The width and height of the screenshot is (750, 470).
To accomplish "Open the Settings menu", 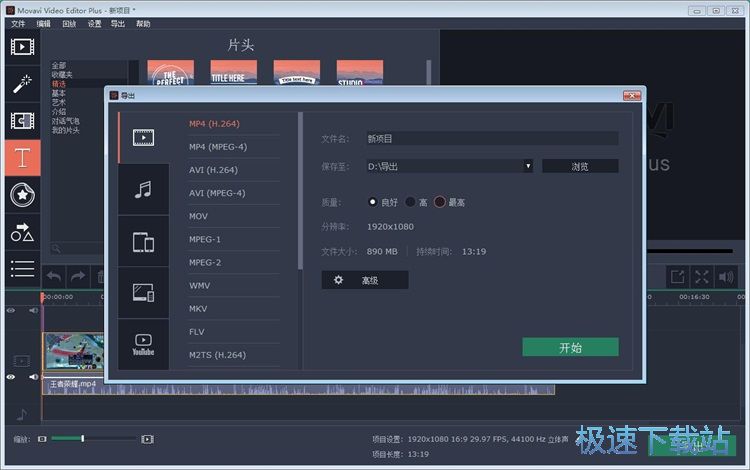I will (94, 23).
